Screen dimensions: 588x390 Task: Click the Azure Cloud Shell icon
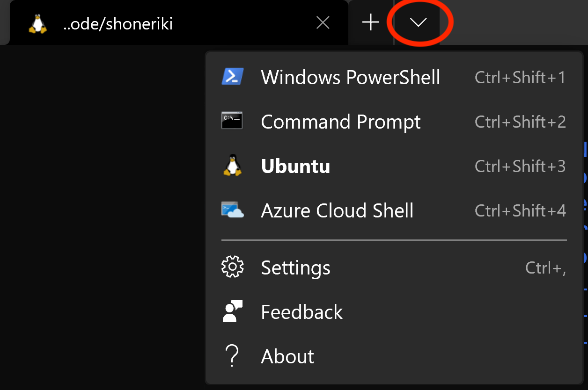(232, 210)
